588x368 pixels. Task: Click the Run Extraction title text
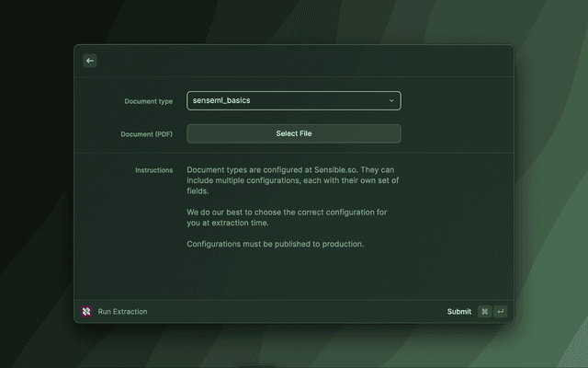122,312
